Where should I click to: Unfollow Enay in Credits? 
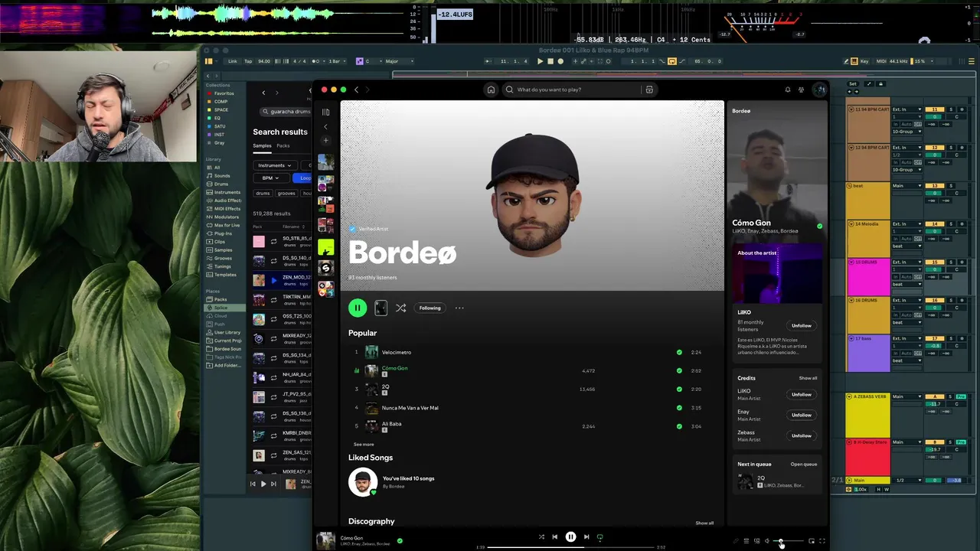coord(802,415)
